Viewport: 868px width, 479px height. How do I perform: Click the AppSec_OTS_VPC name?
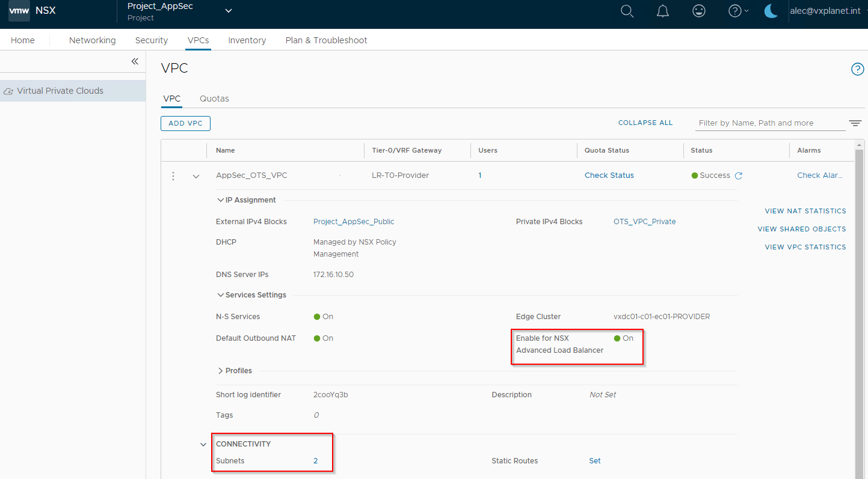251,175
